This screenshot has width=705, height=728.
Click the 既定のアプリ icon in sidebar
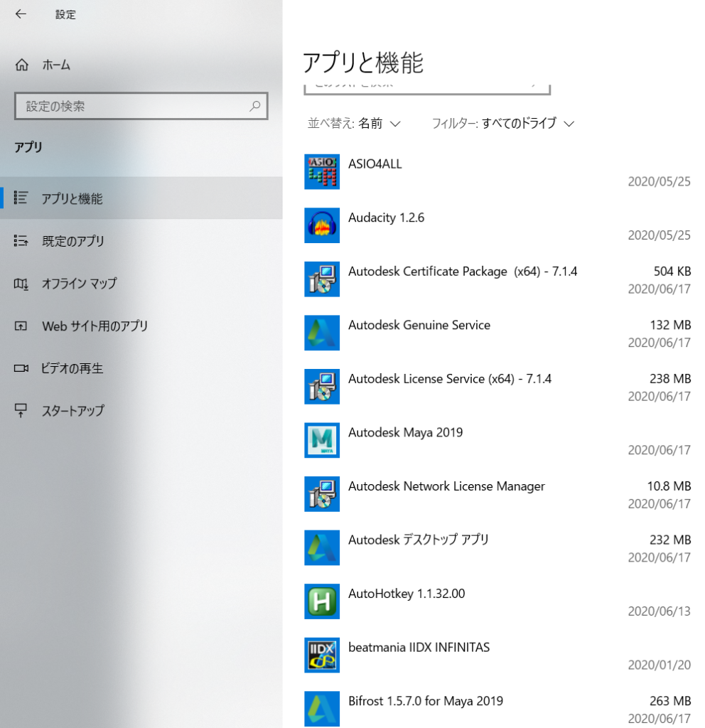[21, 240]
